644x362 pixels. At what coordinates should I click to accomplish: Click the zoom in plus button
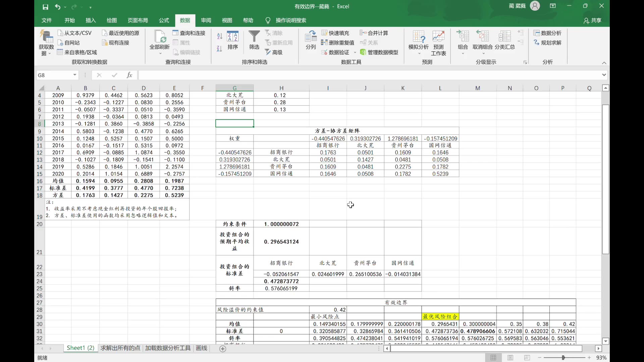coord(589,358)
